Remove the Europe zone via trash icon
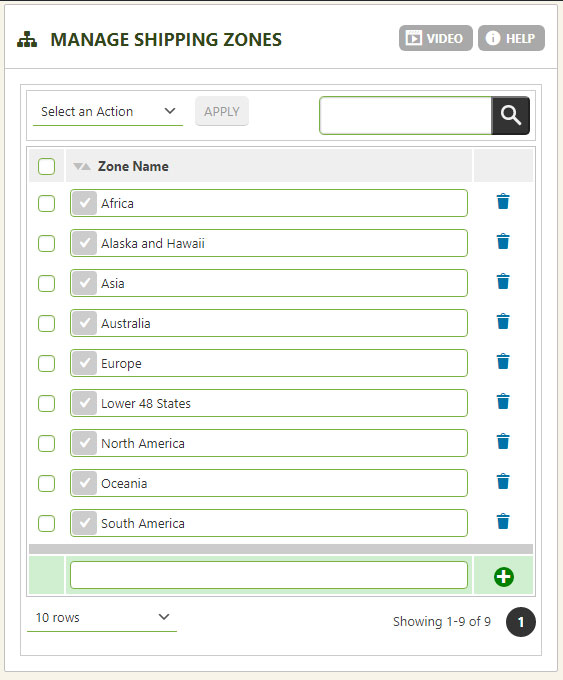This screenshot has height=680, width=563. [503, 361]
